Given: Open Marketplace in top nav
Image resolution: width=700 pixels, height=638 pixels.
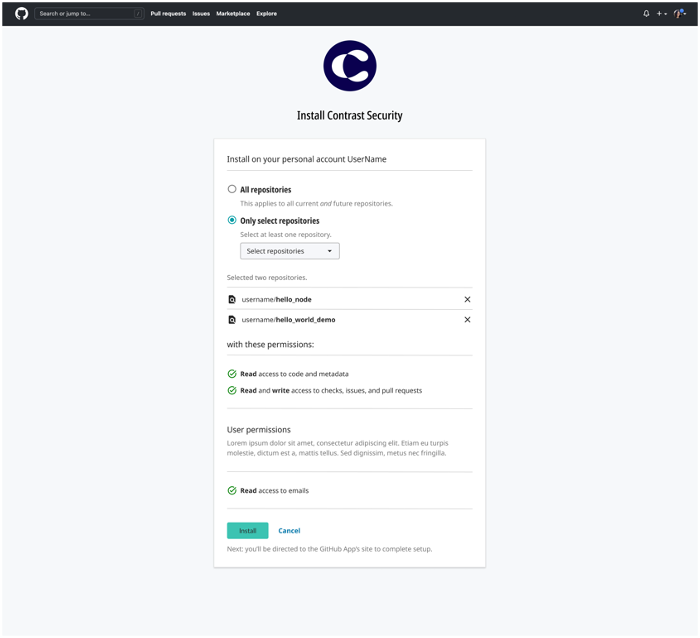Looking at the screenshot, I should point(233,13).
